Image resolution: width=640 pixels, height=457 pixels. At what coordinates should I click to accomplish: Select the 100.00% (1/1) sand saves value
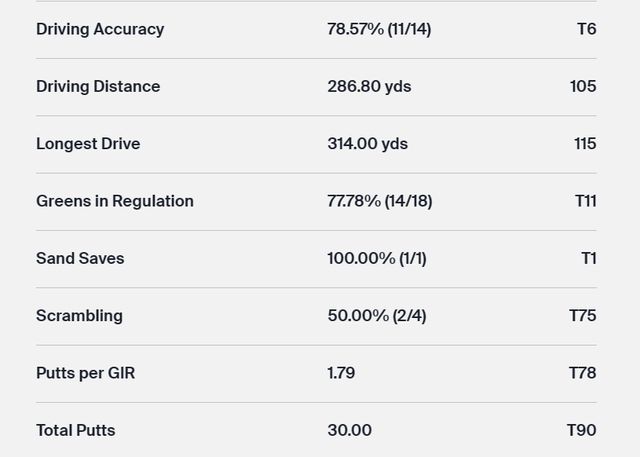(376, 258)
